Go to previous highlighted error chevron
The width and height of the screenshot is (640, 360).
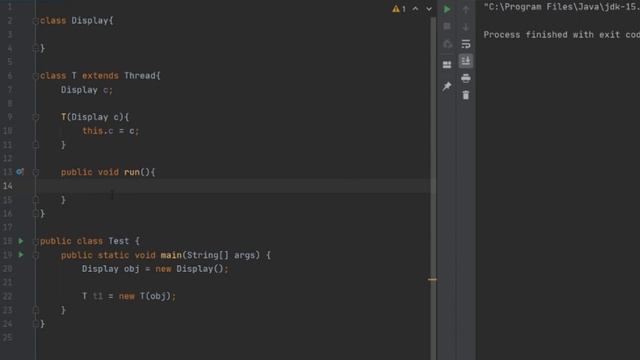[x=415, y=9]
